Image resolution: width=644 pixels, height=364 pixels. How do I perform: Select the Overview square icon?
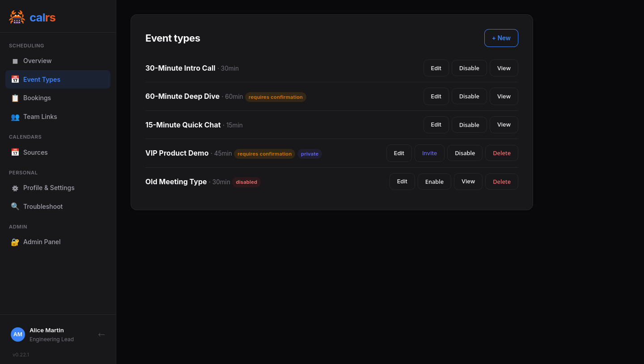(x=15, y=61)
